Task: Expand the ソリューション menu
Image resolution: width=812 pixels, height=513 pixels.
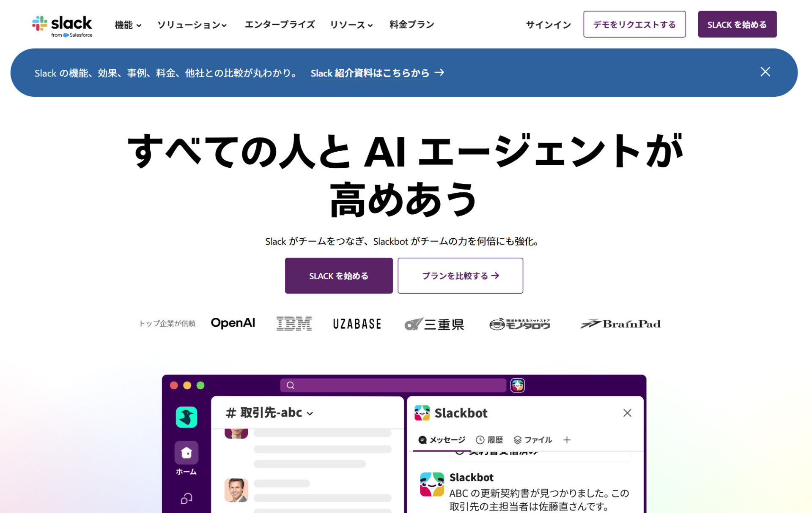Action: pos(192,25)
